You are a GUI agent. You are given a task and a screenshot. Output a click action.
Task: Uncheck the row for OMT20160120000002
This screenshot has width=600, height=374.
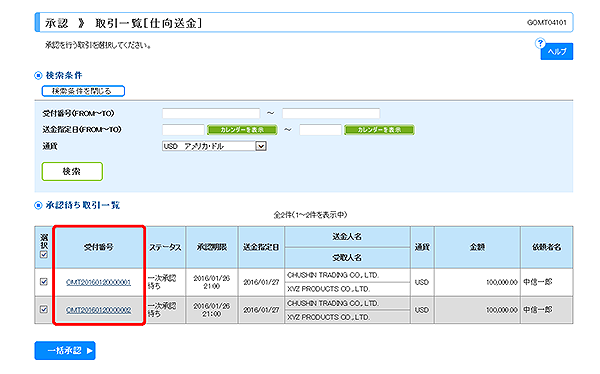44,309
